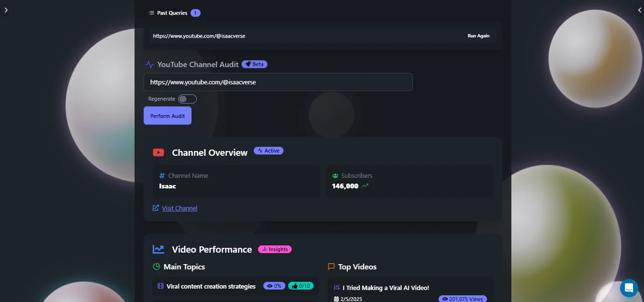Click the Main Topics pie chart icon

point(156,267)
